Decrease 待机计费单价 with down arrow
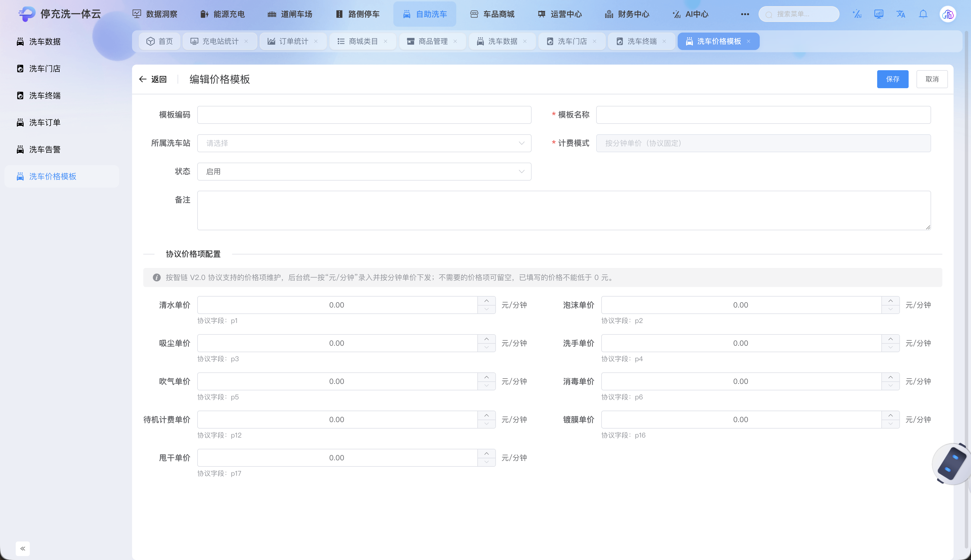The width and height of the screenshot is (971, 560). pos(486,424)
